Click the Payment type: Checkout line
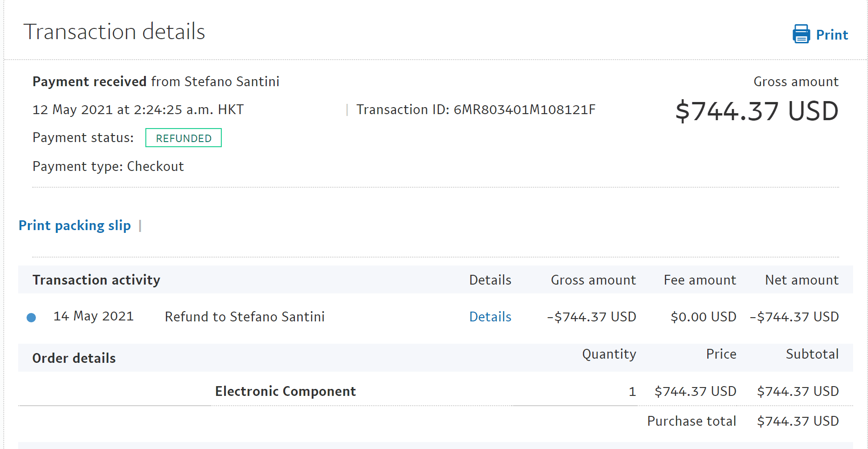 [108, 166]
